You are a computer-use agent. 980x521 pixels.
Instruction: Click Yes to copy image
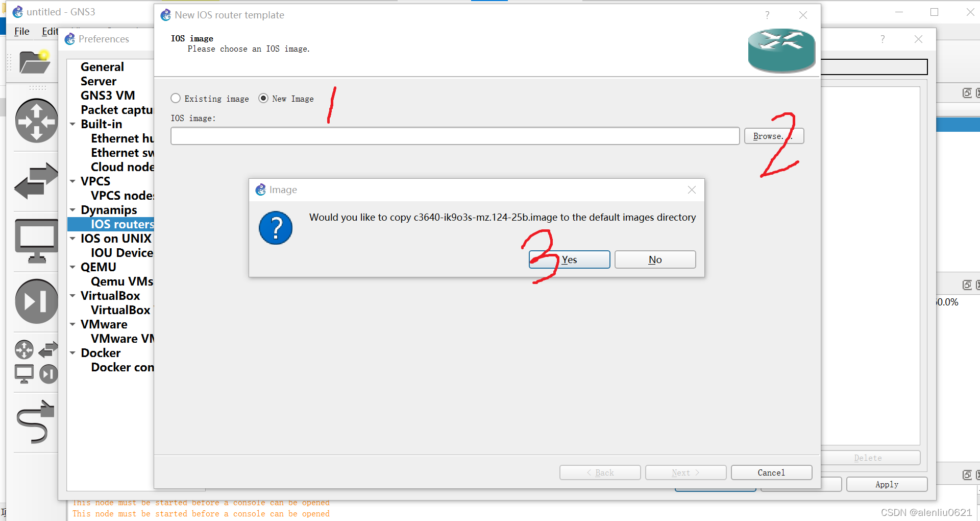(x=569, y=259)
